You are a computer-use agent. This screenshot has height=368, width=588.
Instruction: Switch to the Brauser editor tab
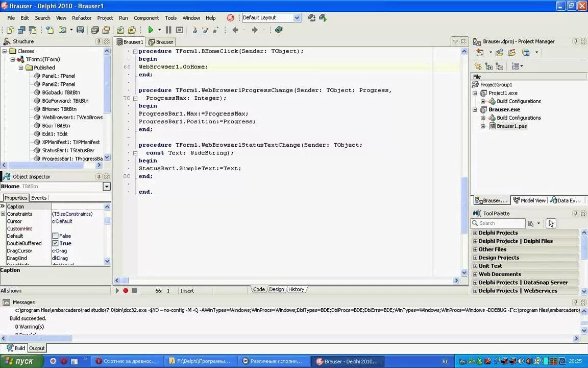[161, 42]
